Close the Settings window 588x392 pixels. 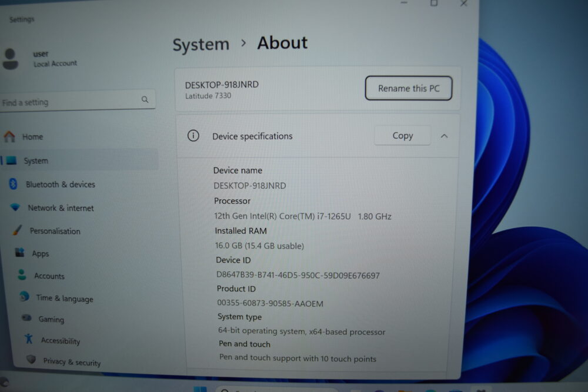pos(464,3)
